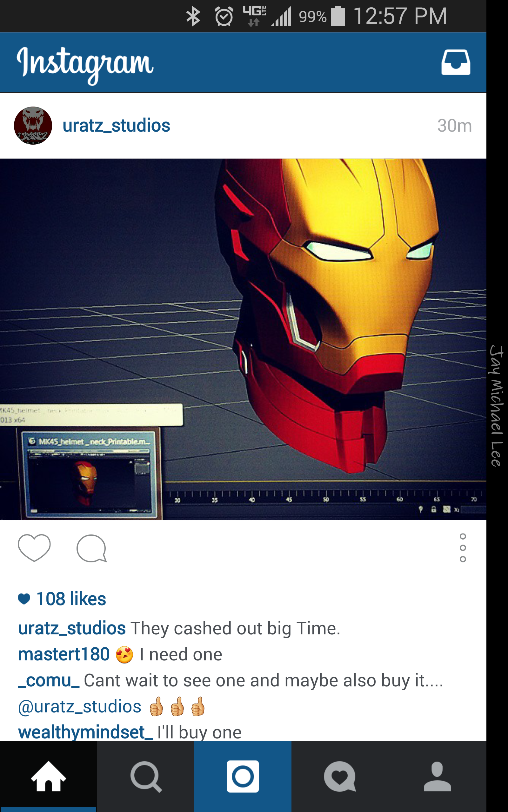The height and width of the screenshot is (812, 508).
Task: Tap the 30m post timestamp
Action: tap(454, 126)
